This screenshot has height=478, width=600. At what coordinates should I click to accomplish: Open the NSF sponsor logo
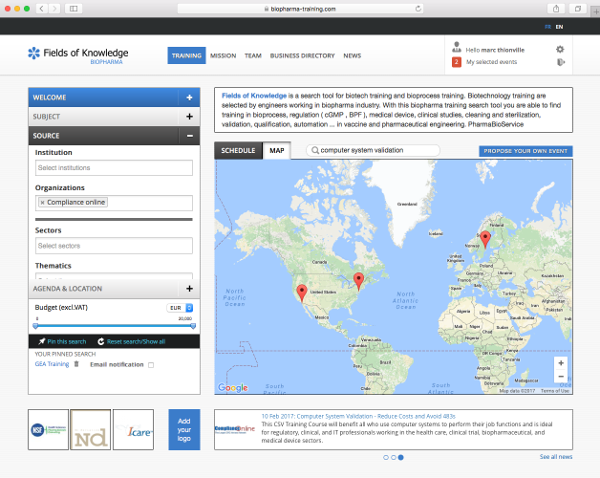tap(48, 429)
